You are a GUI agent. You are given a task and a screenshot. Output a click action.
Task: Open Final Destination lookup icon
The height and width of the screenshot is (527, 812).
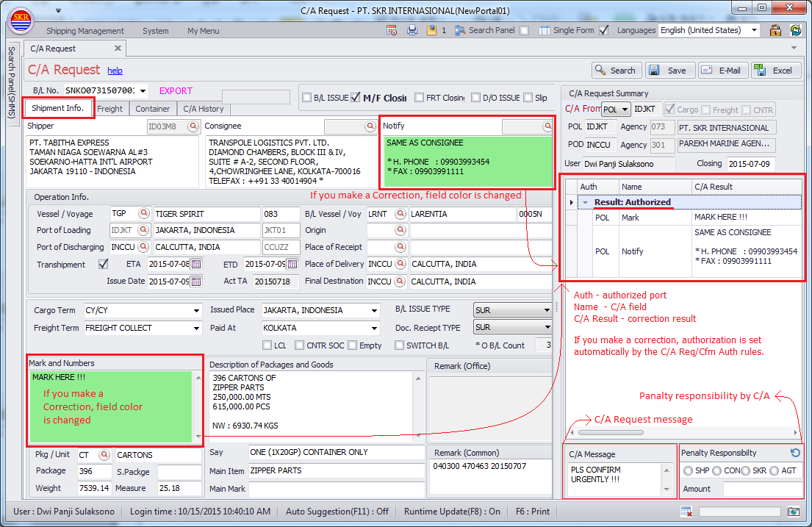(400, 282)
